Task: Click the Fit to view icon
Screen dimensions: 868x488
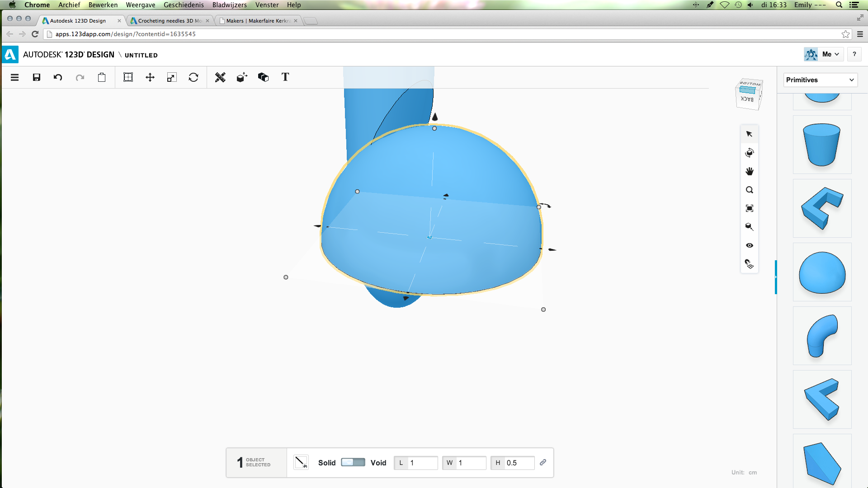Action: point(750,208)
